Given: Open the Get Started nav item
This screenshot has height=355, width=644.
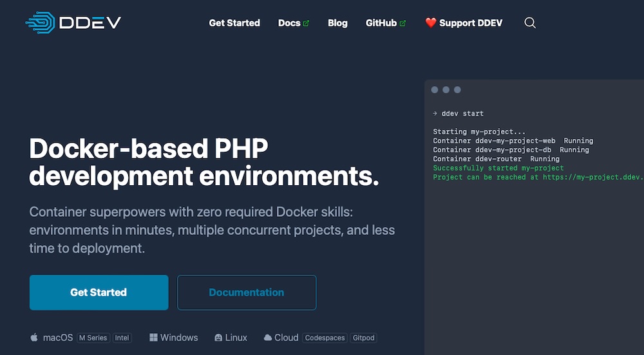Looking at the screenshot, I should coord(234,23).
